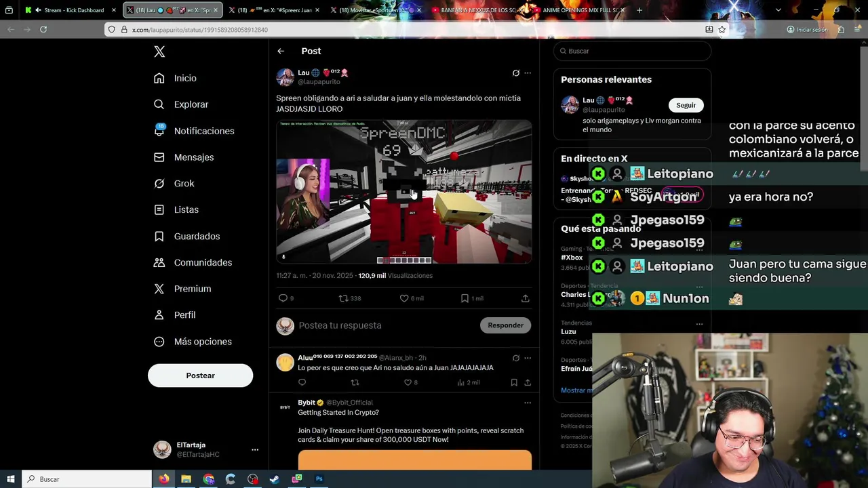Bookmark the post with 1 mil saves
Screen dimensions: 868x488
pos(465,298)
